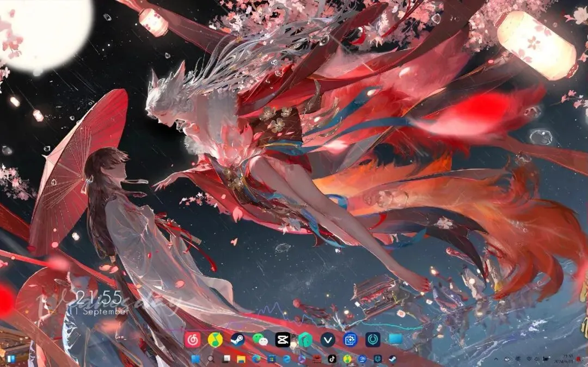
Task: Open taskbar clock showing 2024/9/11
Action: pos(563,359)
